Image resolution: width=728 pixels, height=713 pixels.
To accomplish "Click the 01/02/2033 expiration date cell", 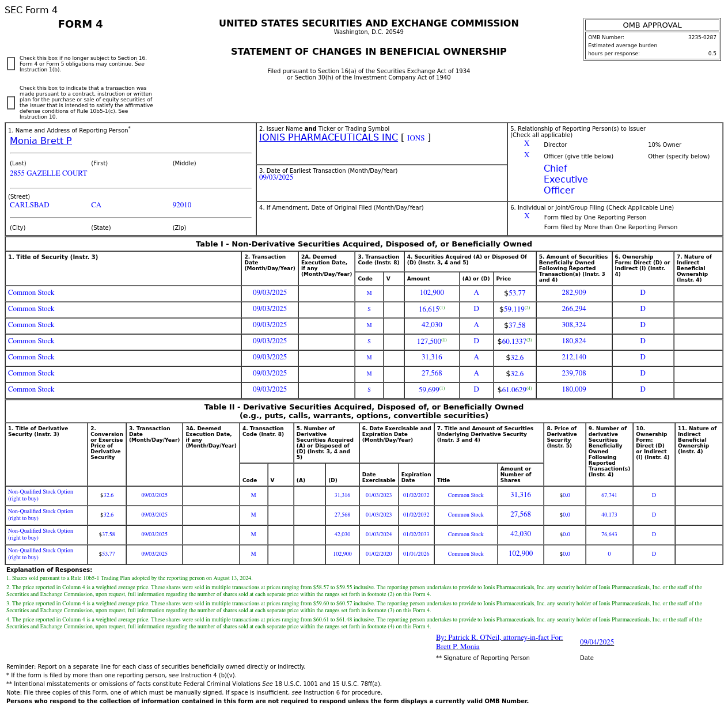I will pos(416,534).
